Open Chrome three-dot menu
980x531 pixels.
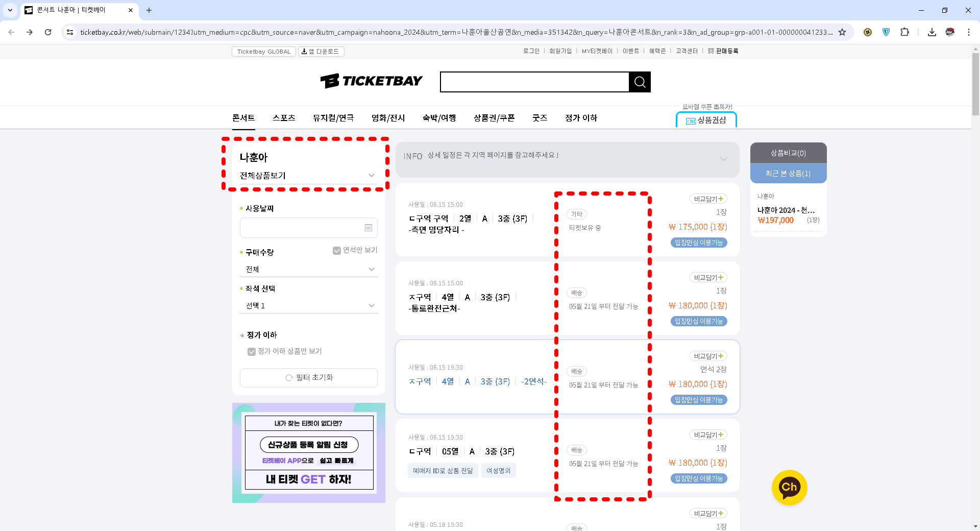968,32
